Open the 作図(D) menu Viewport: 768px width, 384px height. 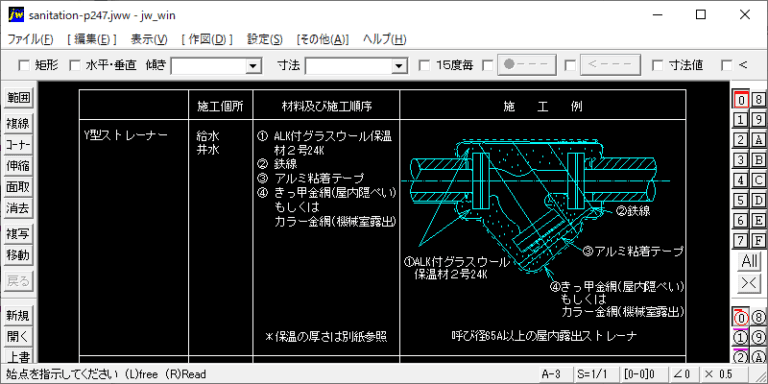(x=207, y=40)
